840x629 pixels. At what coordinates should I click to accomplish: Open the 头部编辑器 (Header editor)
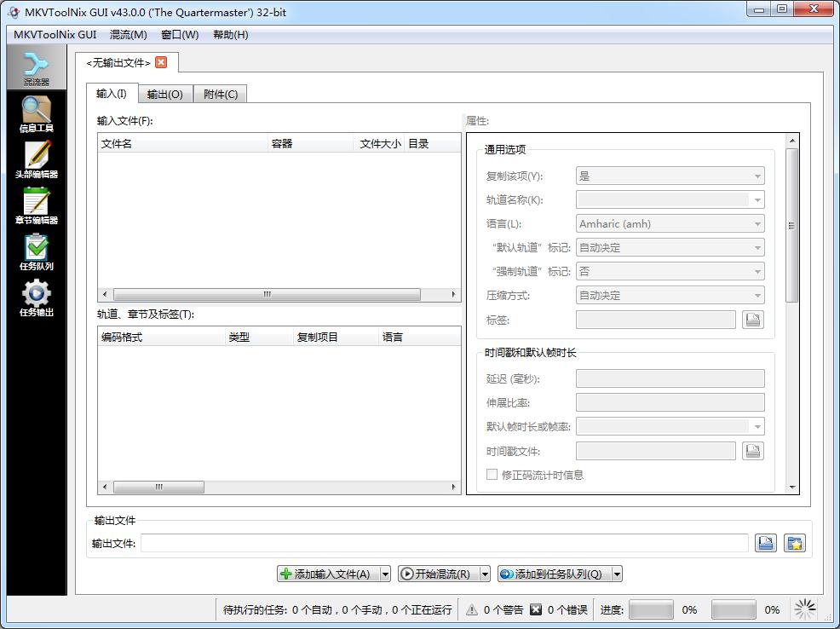[x=37, y=159]
